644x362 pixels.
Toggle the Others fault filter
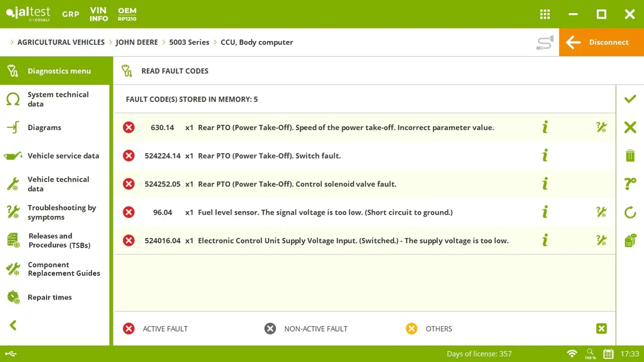click(x=411, y=329)
